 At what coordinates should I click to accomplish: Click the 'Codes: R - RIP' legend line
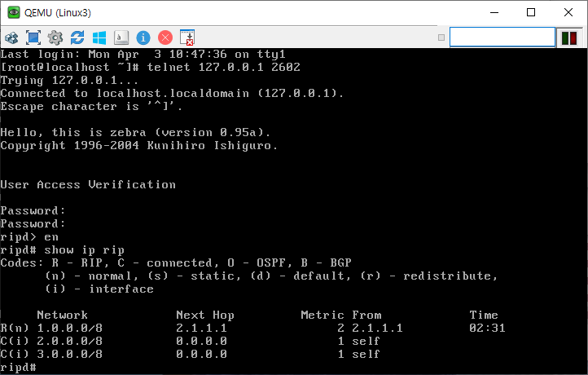(x=176, y=263)
